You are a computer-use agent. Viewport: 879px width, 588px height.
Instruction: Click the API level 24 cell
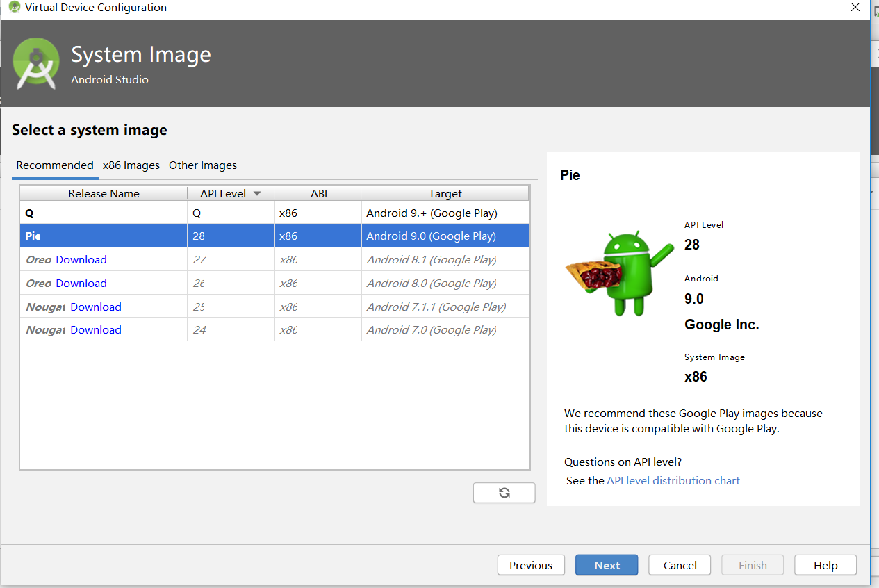click(x=231, y=330)
